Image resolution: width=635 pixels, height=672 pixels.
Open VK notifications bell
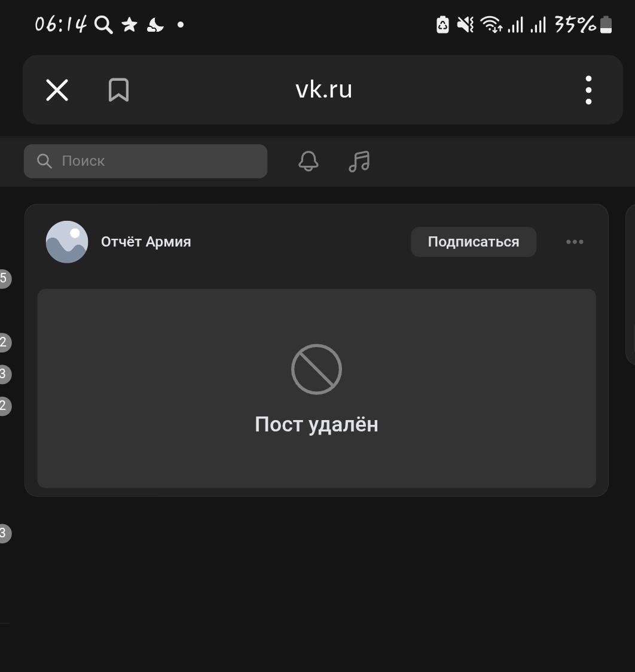coord(309,161)
